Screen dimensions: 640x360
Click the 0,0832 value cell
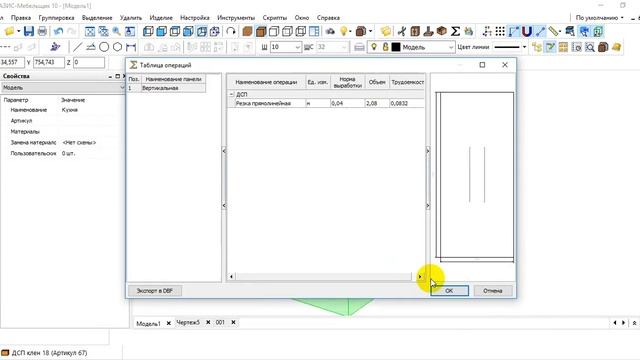(x=407, y=104)
